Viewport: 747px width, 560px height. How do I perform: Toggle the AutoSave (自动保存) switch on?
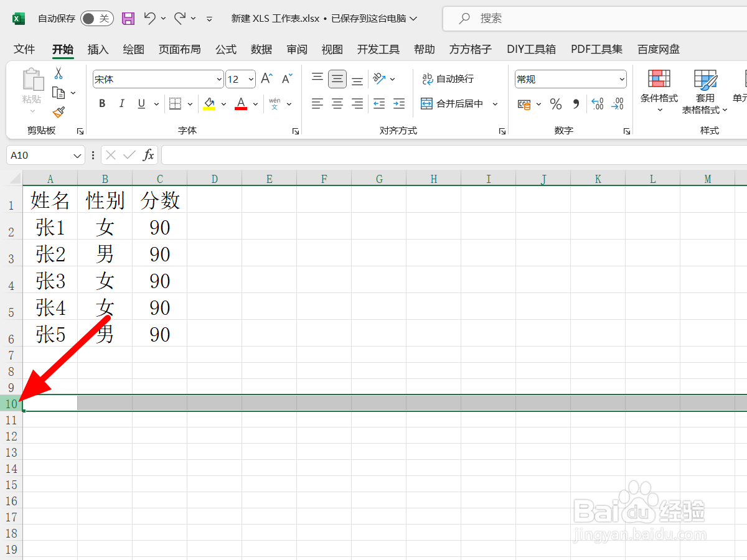pyautogui.click(x=96, y=18)
